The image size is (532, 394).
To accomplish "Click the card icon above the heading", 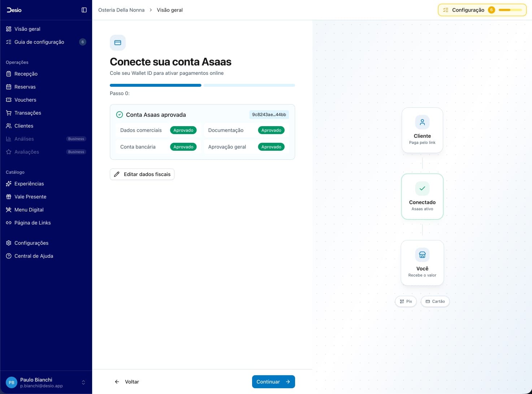I will pyautogui.click(x=118, y=43).
